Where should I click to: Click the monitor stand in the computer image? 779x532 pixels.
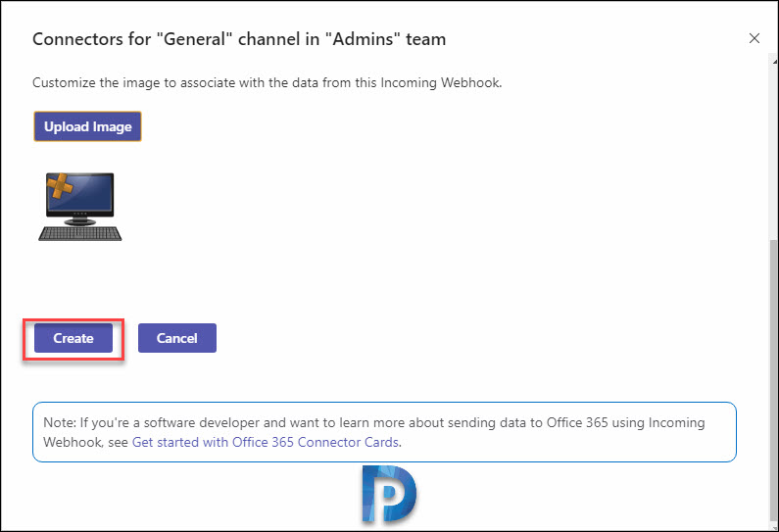pos(80,219)
